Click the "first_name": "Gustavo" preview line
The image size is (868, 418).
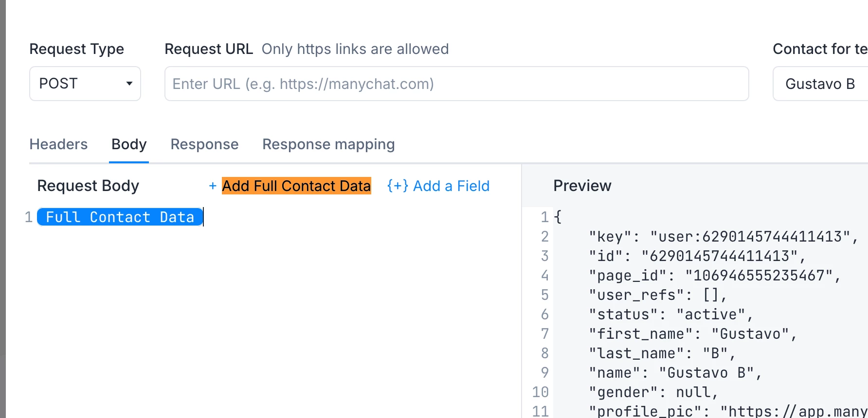tap(692, 334)
